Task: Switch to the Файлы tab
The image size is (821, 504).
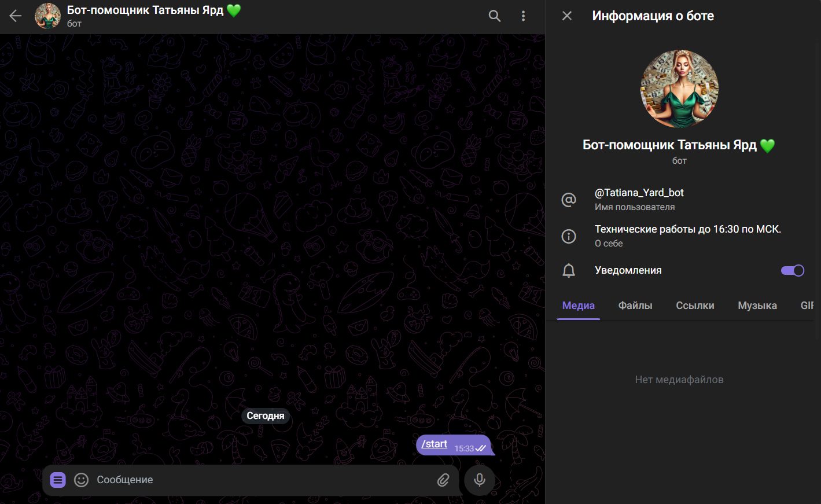Action: (635, 306)
